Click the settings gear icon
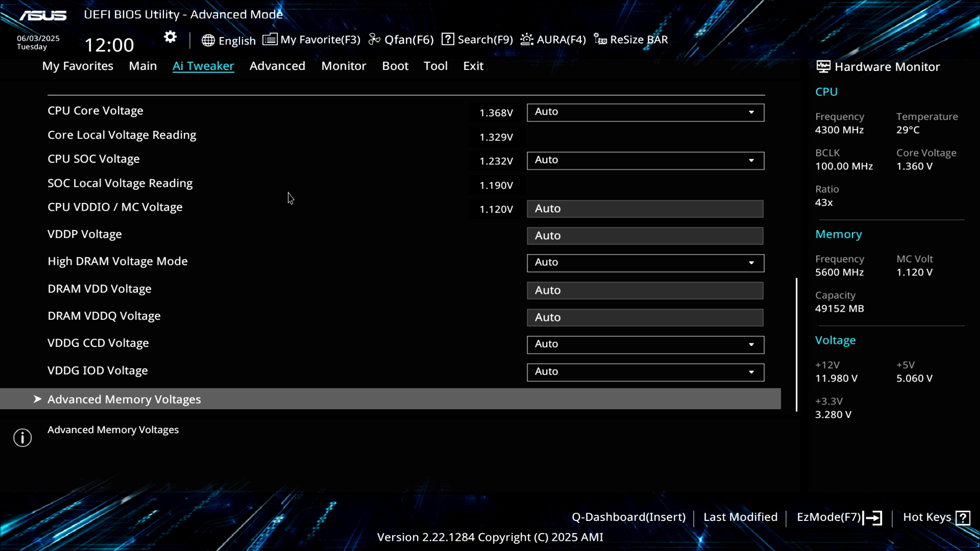This screenshot has width=980, height=551. 170,37
